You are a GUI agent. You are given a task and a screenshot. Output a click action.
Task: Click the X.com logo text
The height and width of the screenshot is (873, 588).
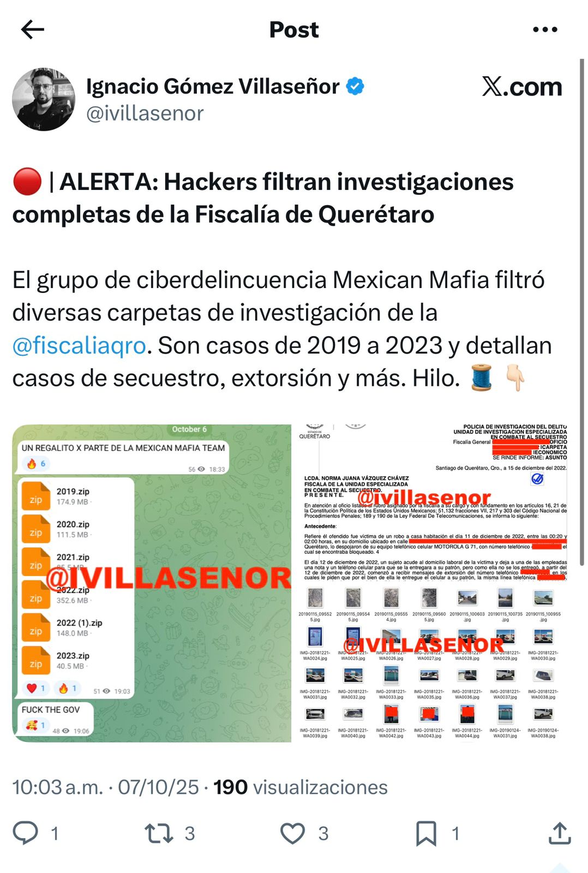click(x=522, y=87)
